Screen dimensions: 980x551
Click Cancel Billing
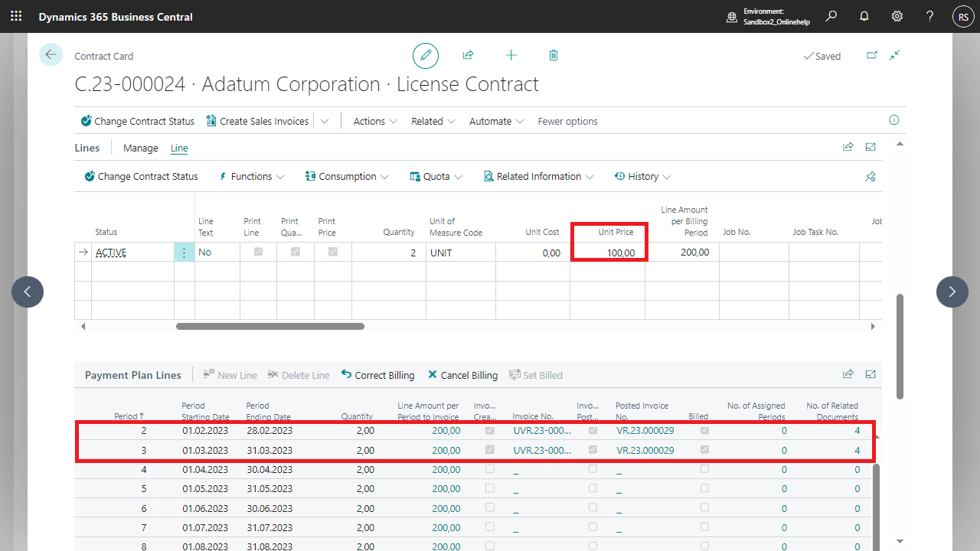(x=462, y=375)
